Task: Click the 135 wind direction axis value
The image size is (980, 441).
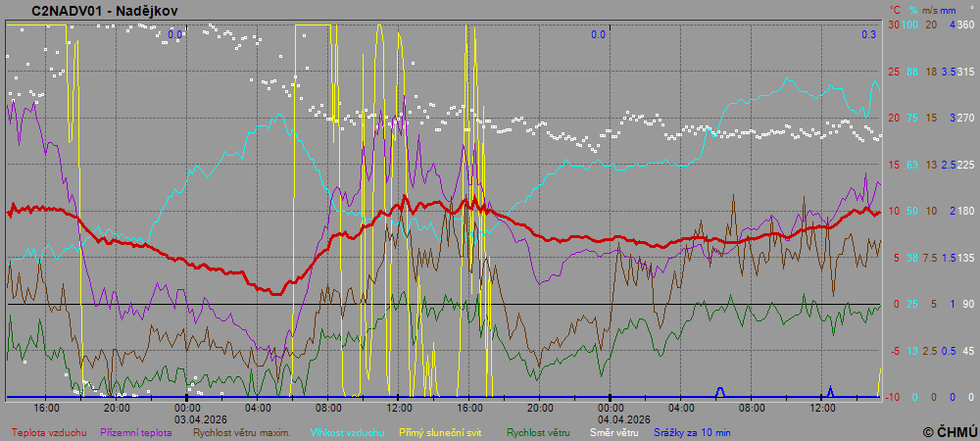Action: (x=965, y=258)
